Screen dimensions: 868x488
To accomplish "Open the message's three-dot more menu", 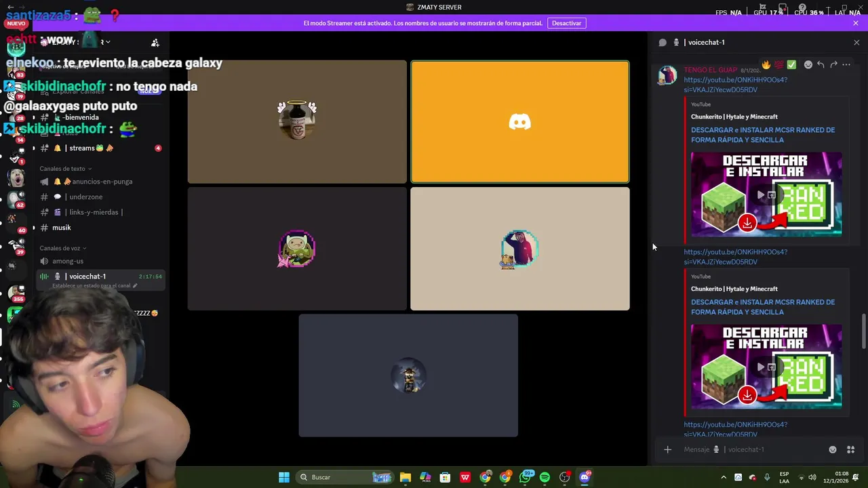I will [x=846, y=64].
